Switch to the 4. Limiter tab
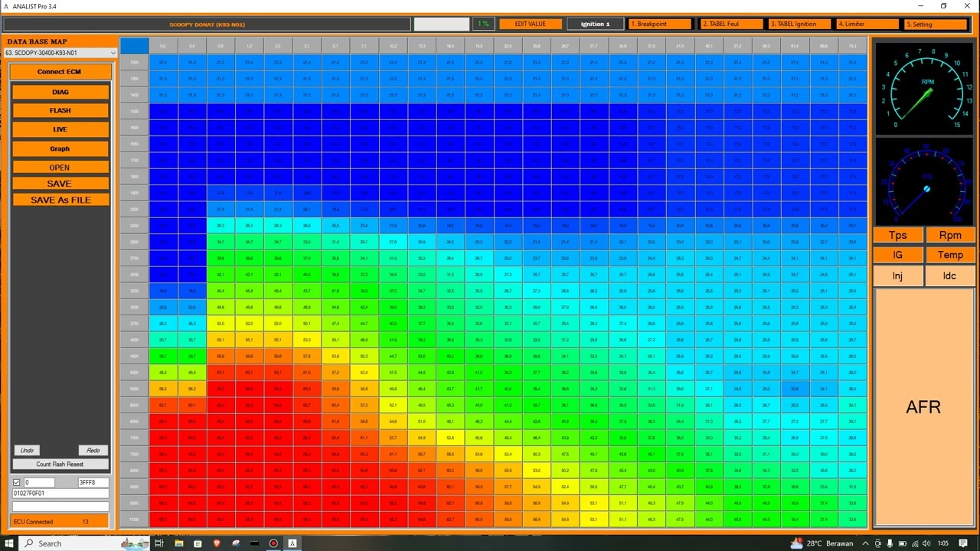This screenshot has width=980, height=551. (867, 24)
